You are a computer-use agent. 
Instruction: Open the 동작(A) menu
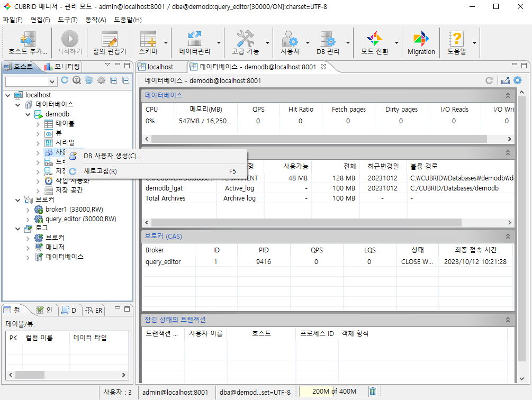96,20
